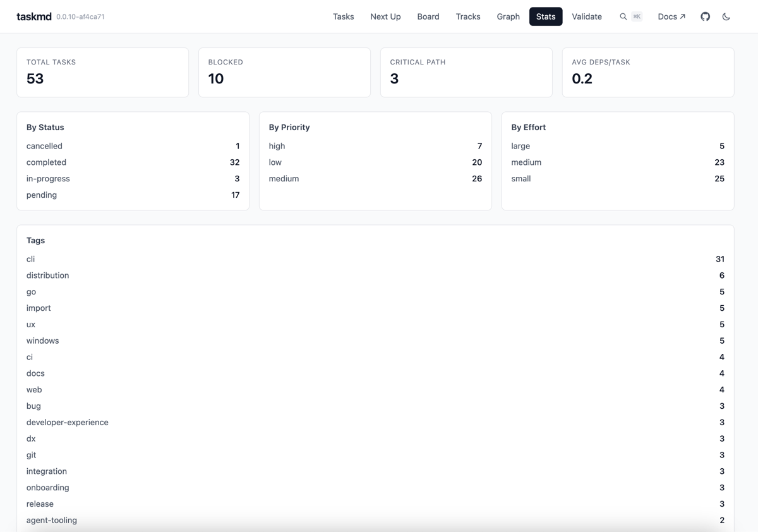
Task: Select the Stats tab
Action: click(x=546, y=16)
